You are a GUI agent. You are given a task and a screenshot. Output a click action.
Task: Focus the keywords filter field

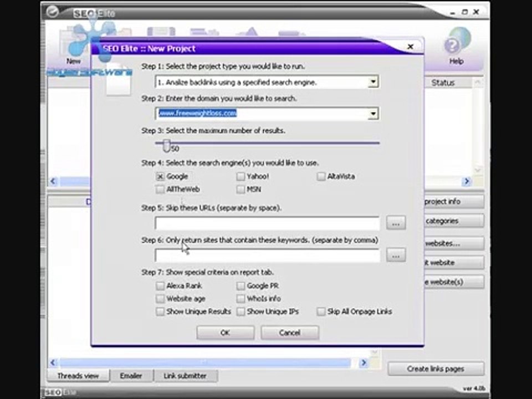[267, 255]
